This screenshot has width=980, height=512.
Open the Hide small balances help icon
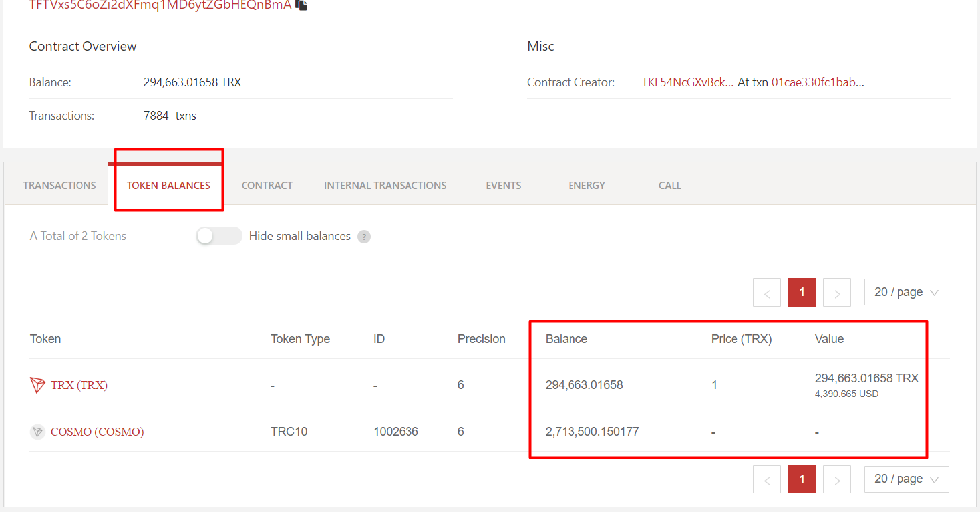364,237
